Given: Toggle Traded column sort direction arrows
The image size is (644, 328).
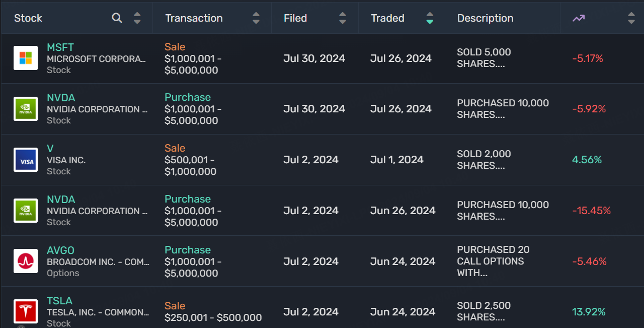Looking at the screenshot, I should 430,18.
